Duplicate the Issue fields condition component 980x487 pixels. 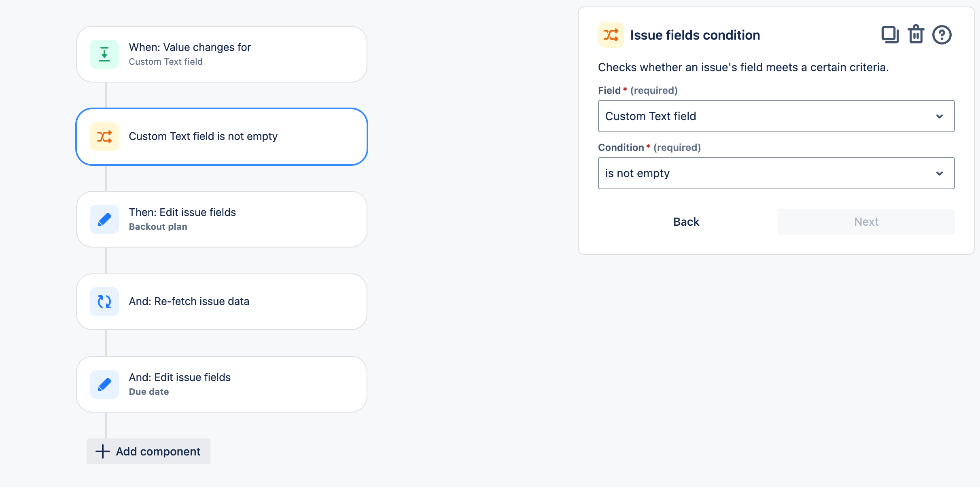tap(890, 35)
